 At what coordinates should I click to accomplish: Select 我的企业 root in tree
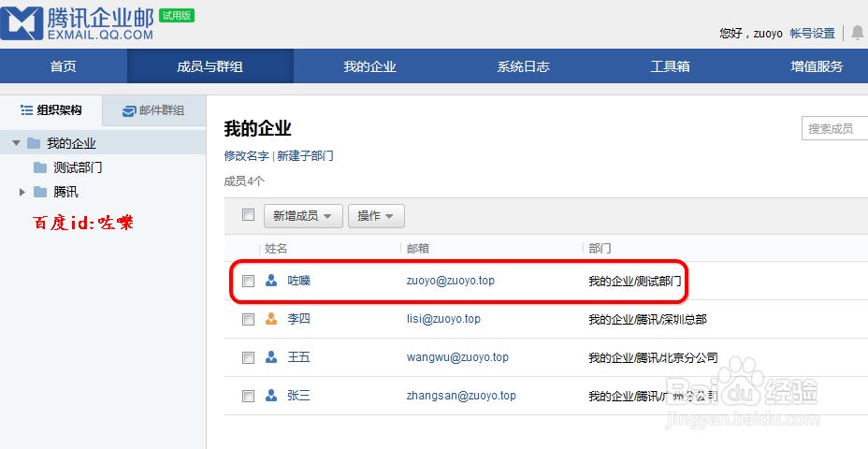[71, 143]
